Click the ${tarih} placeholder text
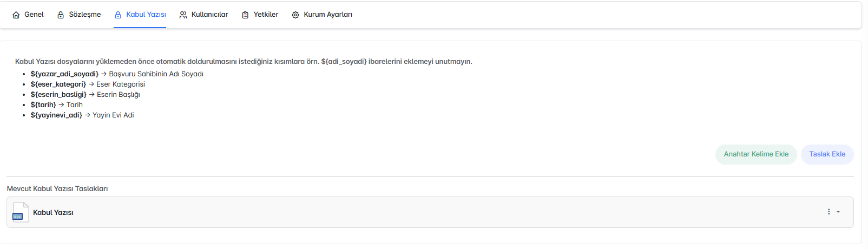The height and width of the screenshot is (249, 868). pyautogui.click(x=43, y=105)
